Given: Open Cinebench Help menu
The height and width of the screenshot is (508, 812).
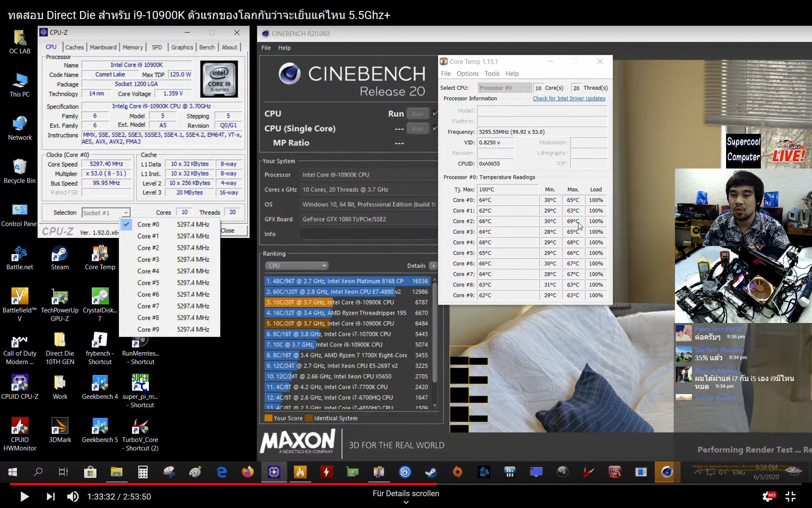Looking at the screenshot, I should click(x=284, y=48).
